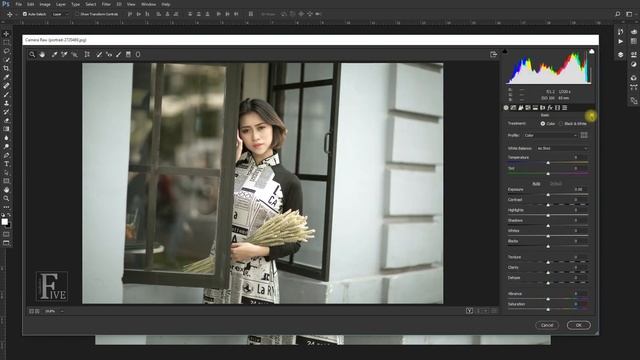The width and height of the screenshot is (640, 360).
Task: Select the Camera Raw Hand tool
Action: point(42,54)
